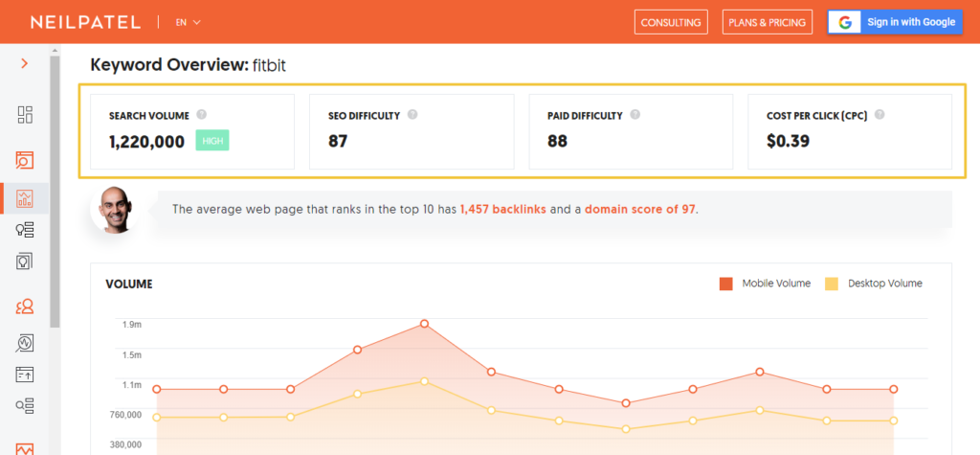Open the lightbulb-in-page content ideas icon
Viewport: 980px width, 455px height.
tap(25, 261)
